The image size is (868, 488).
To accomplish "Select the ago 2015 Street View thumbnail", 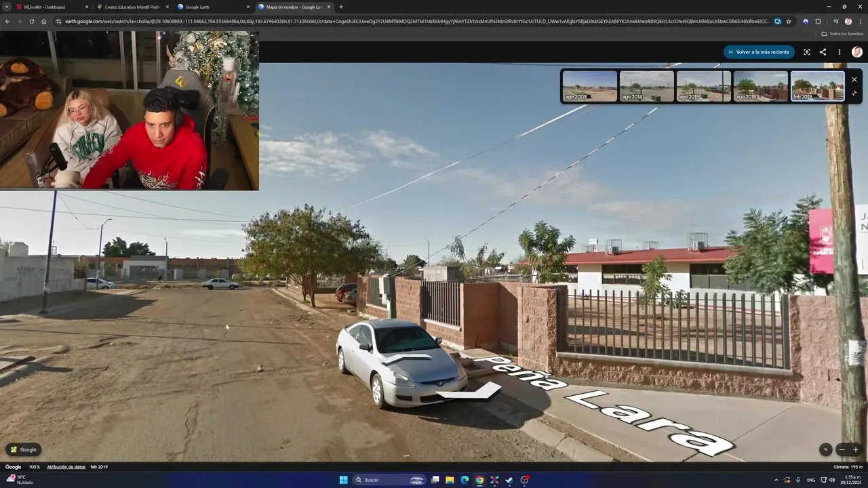I will pos(704,86).
